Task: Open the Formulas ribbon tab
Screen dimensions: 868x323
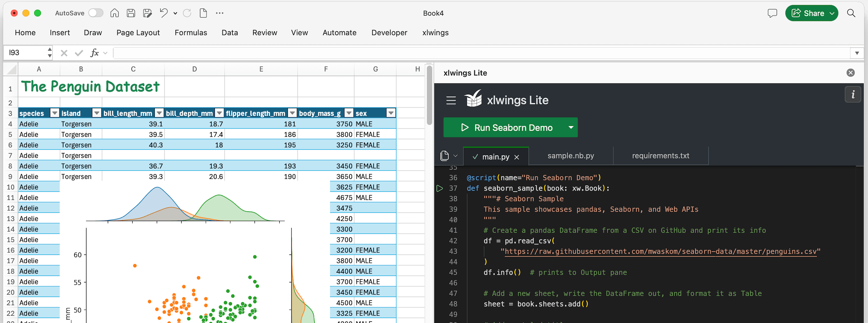Action: pos(191,33)
